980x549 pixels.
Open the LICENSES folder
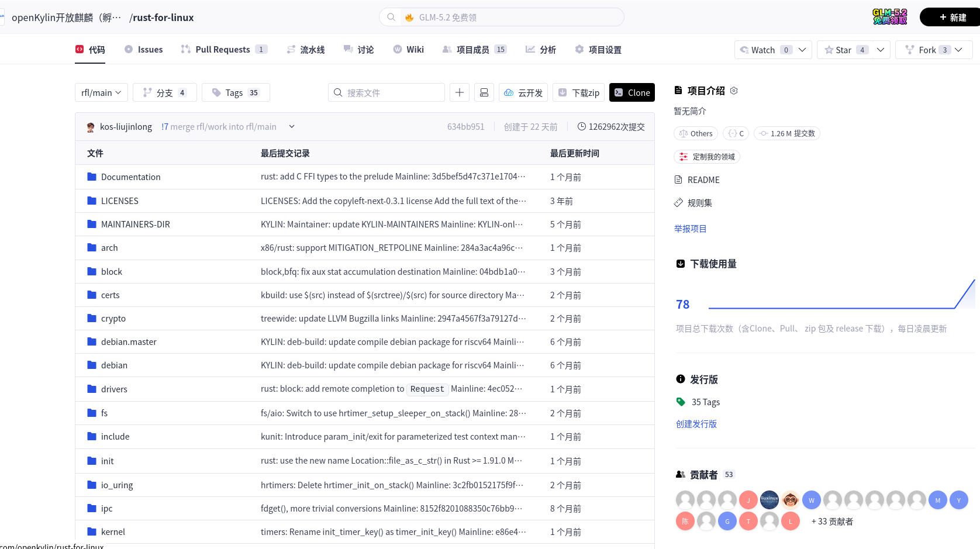point(120,201)
